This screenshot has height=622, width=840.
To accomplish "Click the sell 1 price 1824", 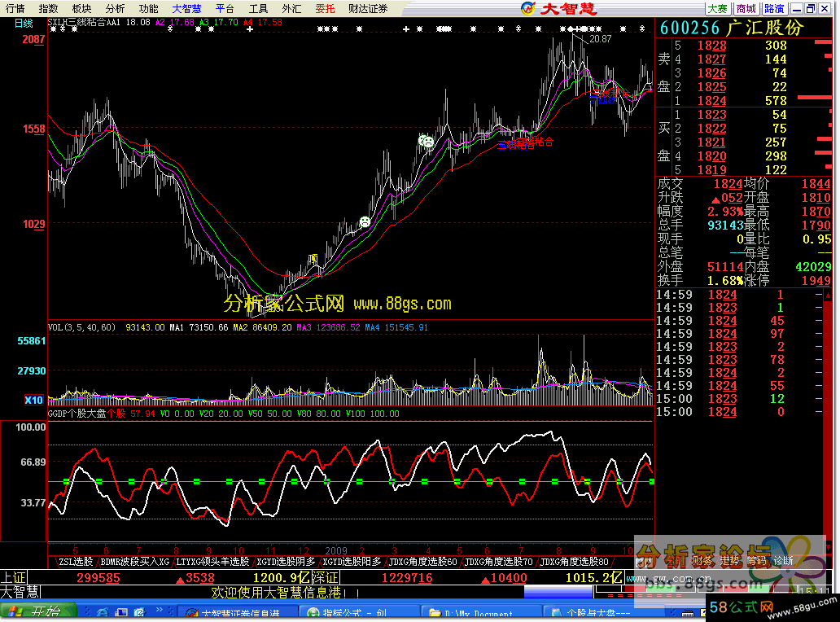I will click(x=711, y=101).
